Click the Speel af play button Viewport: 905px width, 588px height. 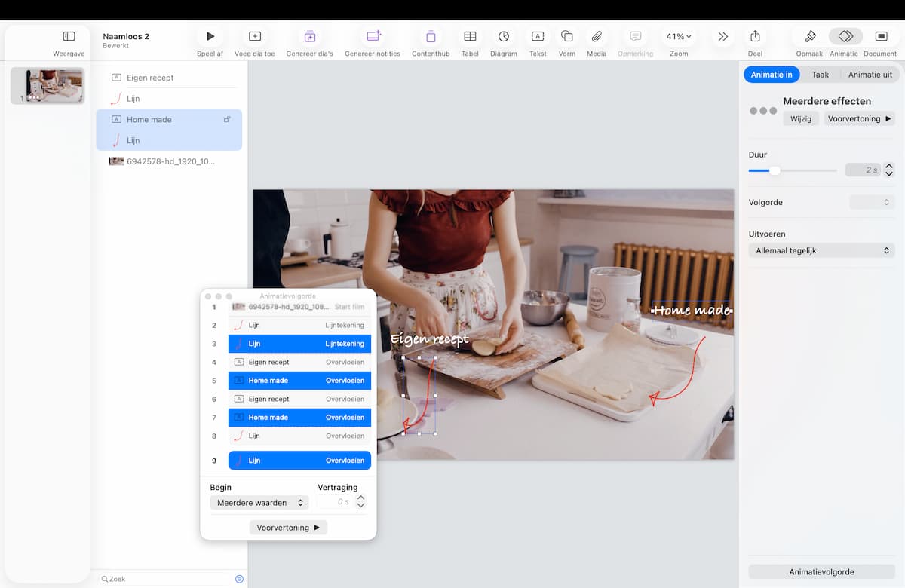(x=210, y=36)
